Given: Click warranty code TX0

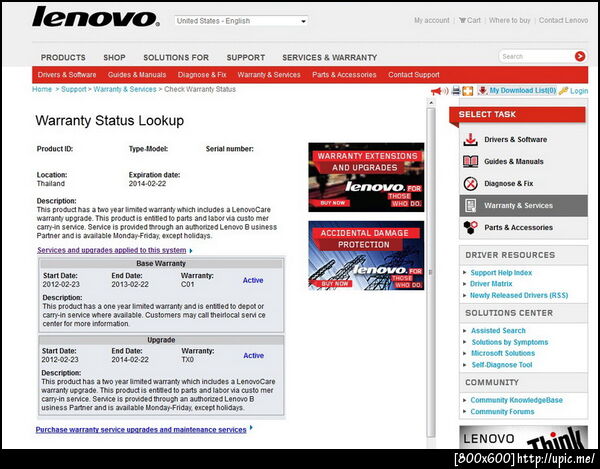Looking at the screenshot, I should click(x=188, y=360).
